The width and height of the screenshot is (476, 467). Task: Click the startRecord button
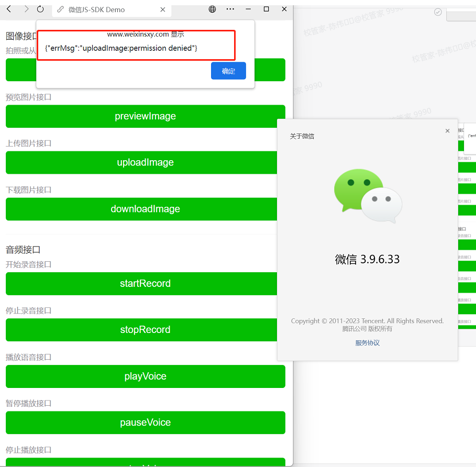141,283
